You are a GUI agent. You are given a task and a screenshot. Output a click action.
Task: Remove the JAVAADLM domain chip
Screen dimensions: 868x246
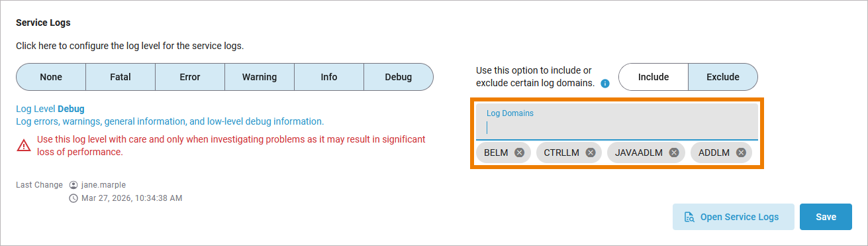coord(674,153)
